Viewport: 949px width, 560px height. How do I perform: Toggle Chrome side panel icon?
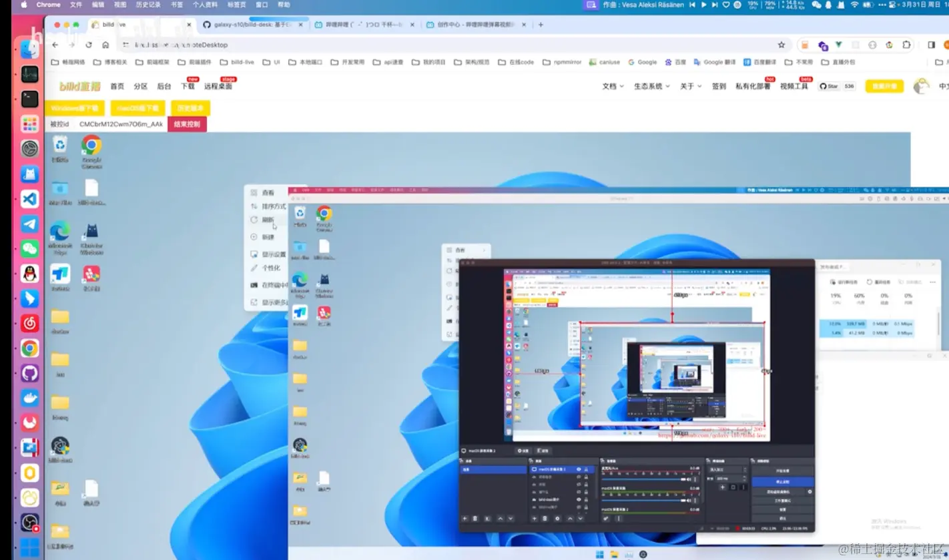[x=931, y=45]
